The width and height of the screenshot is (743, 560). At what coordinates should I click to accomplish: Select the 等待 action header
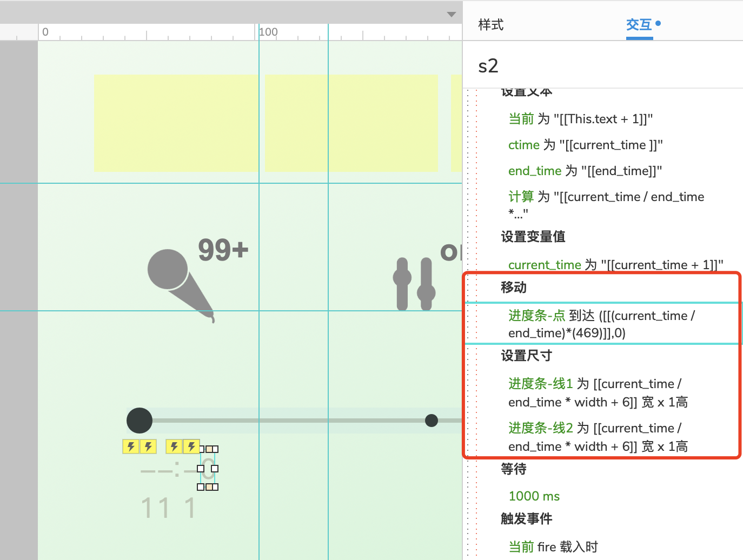[x=514, y=469]
